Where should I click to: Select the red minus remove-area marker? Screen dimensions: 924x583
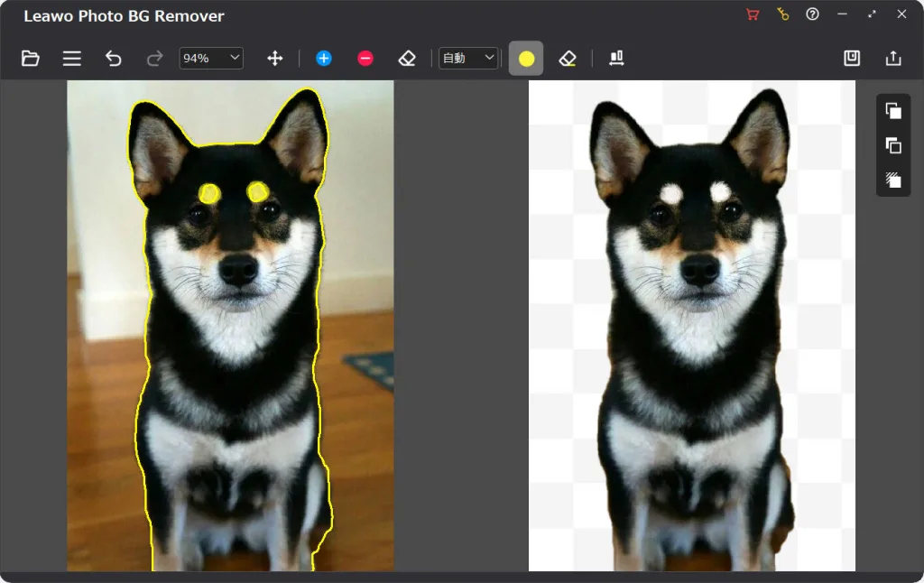[365, 59]
